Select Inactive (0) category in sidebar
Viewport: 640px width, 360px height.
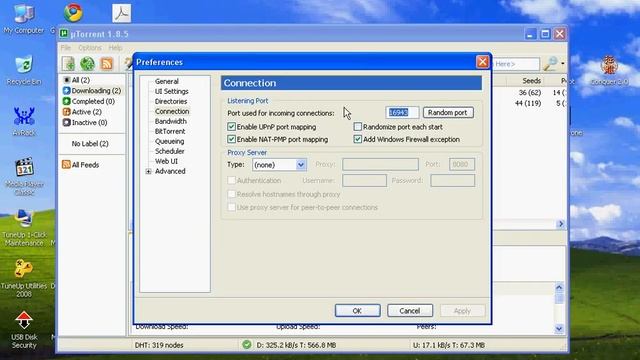(x=85, y=122)
